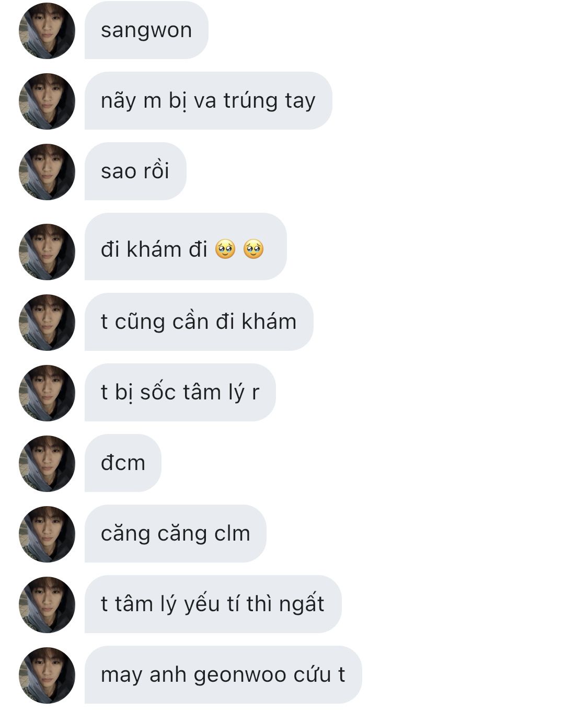This screenshot has height=710, width=588.
Task: Select avatar next to 'đi khám đi' message
Action: click(47, 251)
